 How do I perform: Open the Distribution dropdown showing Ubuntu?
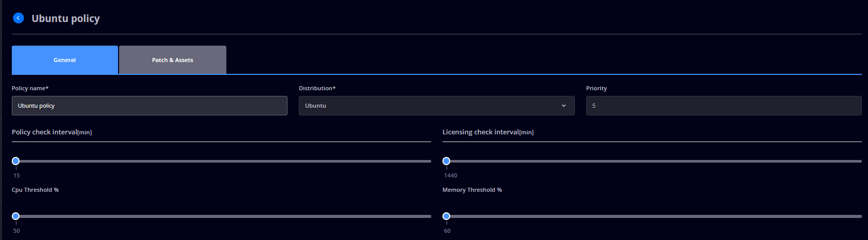[x=436, y=106]
